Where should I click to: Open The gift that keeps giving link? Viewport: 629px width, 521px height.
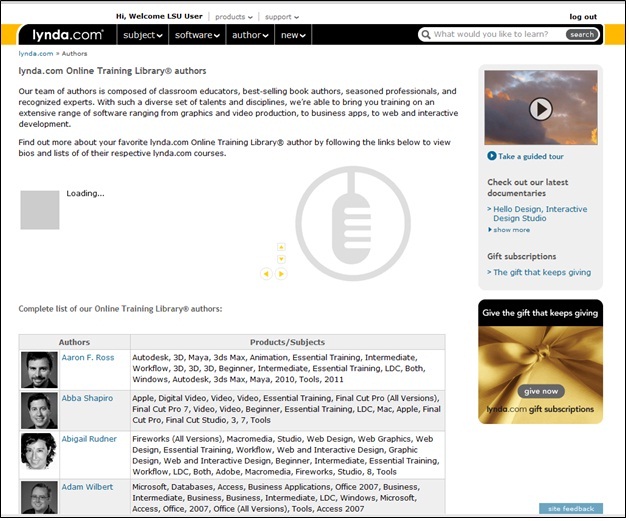point(542,272)
